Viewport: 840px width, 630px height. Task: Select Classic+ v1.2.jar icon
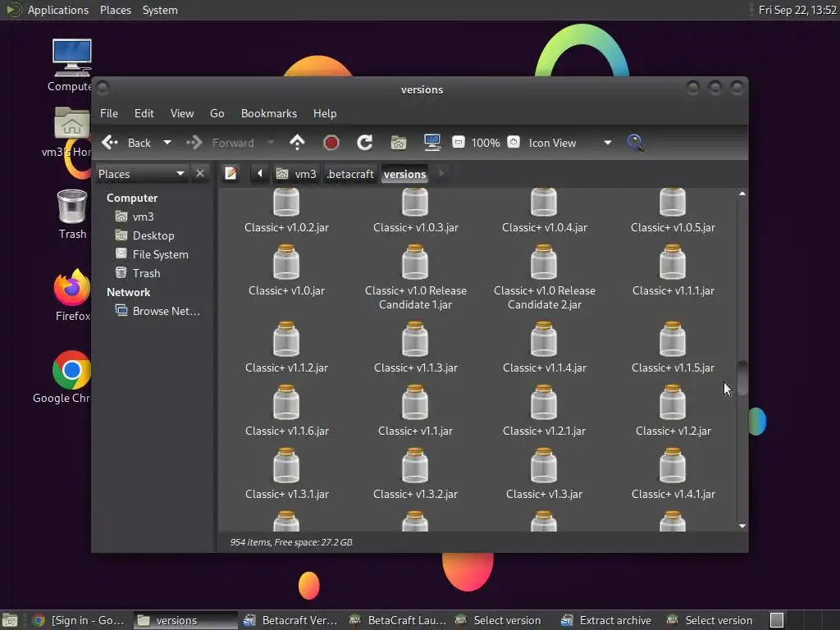673,402
